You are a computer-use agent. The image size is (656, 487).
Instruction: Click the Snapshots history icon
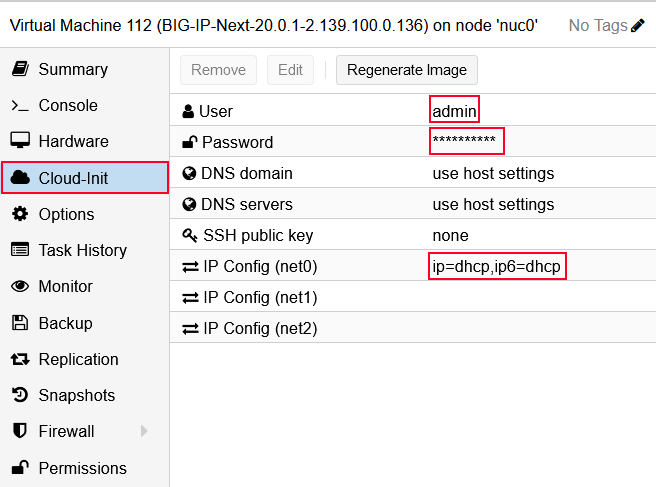19,396
